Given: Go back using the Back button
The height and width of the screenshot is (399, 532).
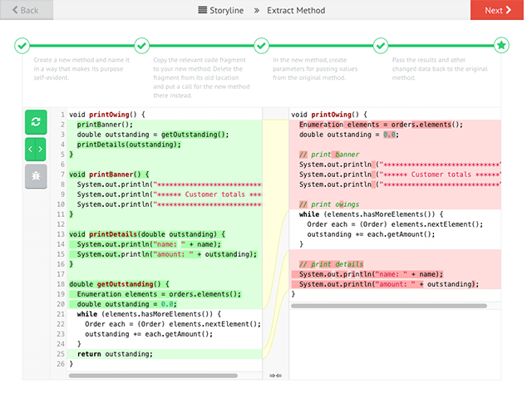Looking at the screenshot, I should pyautogui.click(x=27, y=10).
